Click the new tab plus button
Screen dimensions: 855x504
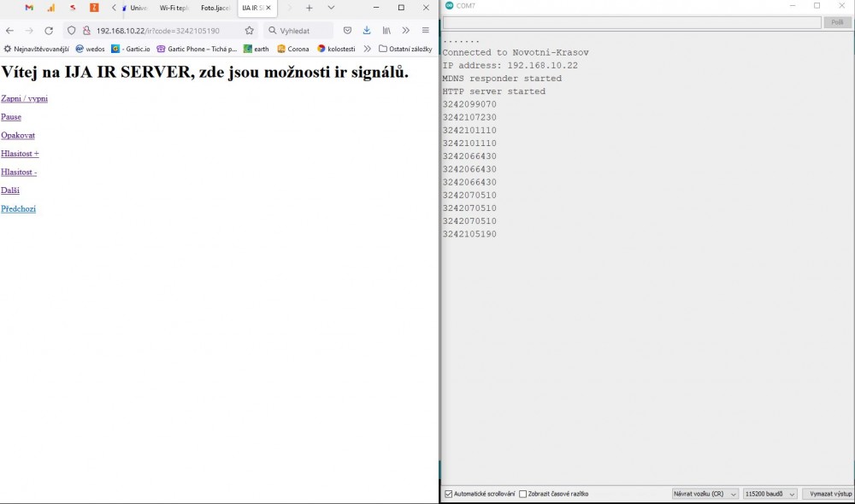pos(310,8)
